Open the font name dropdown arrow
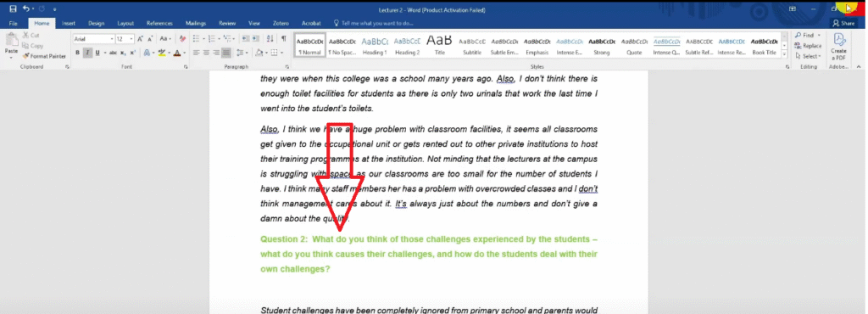This screenshot has width=868, height=314. pyautogui.click(x=113, y=39)
